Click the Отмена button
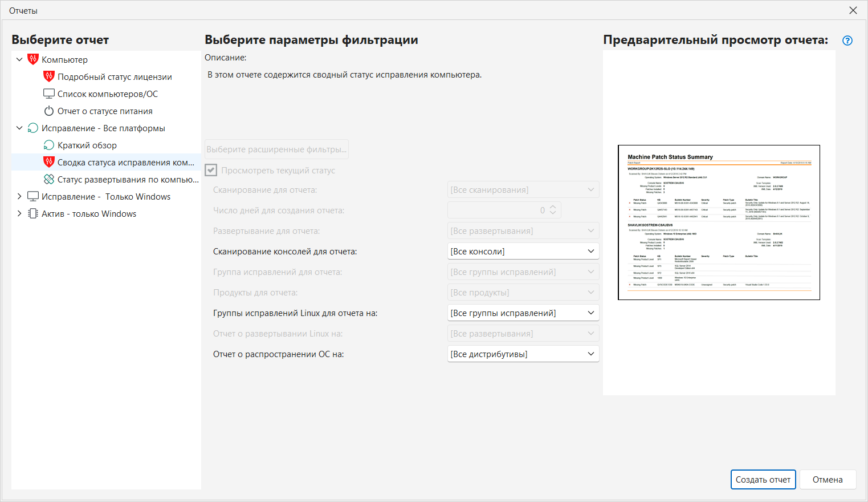The height and width of the screenshot is (502, 868). coord(828,480)
